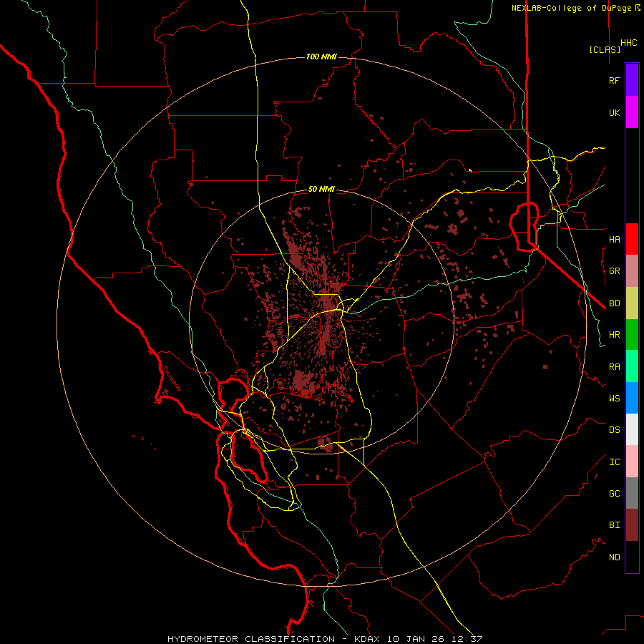Click the 50 NMI range ring label
Viewport: 644px width, 644px height.
(x=321, y=190)
